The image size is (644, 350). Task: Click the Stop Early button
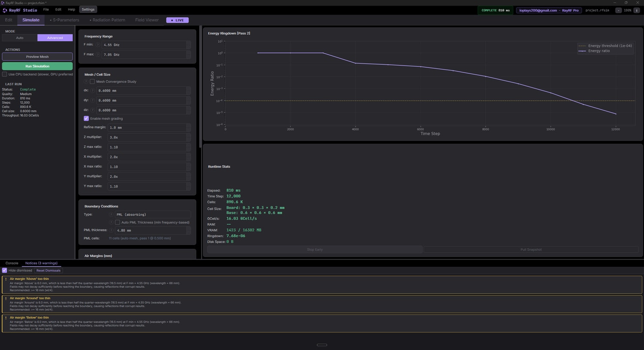(315, 250)
